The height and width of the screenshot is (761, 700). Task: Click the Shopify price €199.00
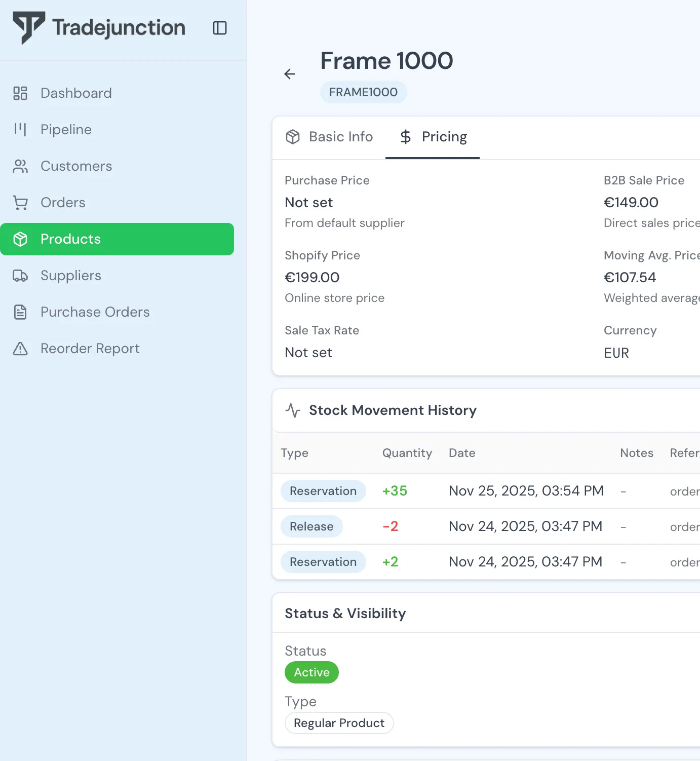(312, 278)
